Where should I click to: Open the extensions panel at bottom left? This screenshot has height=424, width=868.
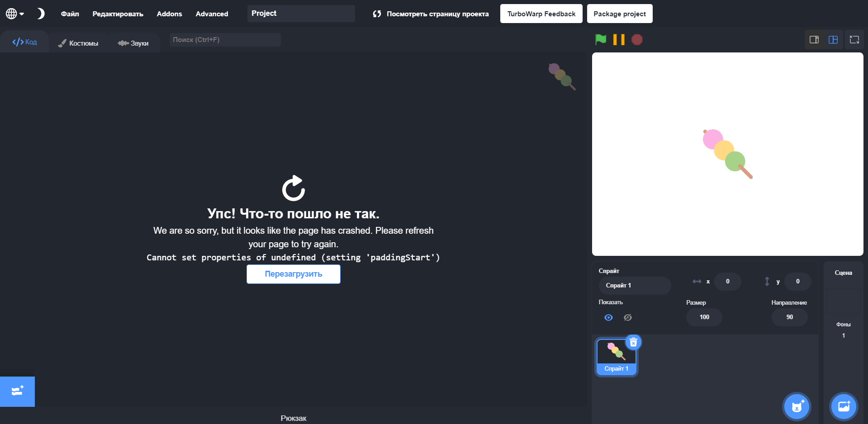17,391
